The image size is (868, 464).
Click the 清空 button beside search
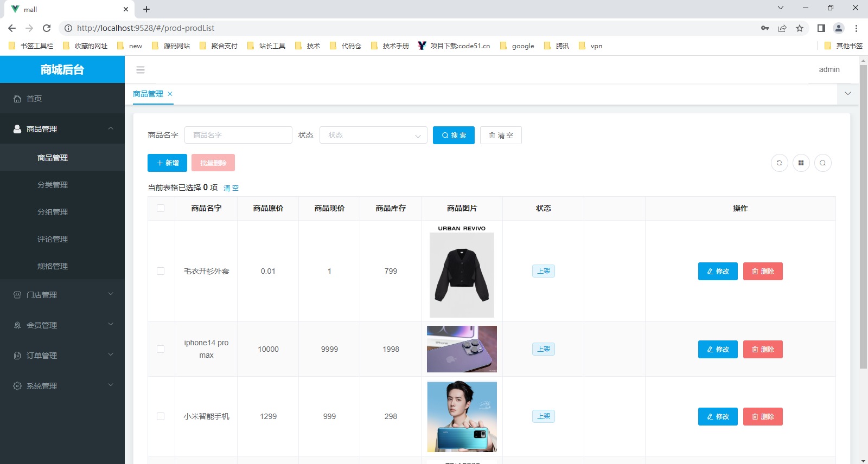501,135
